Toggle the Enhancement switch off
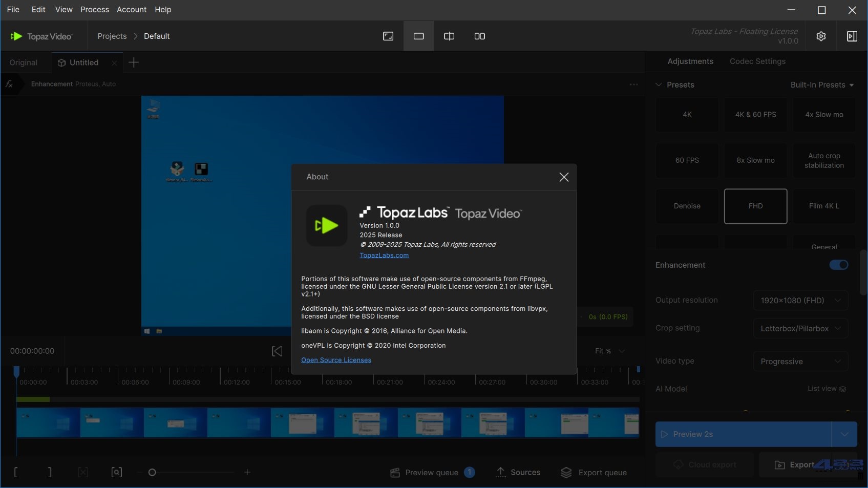868x488 pixels. 838,265
